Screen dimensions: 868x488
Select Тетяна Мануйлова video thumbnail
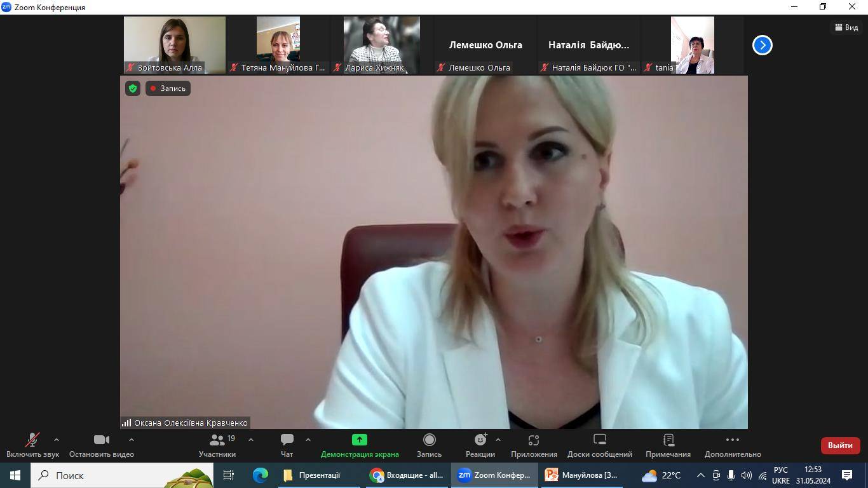[x=278, y=45]
